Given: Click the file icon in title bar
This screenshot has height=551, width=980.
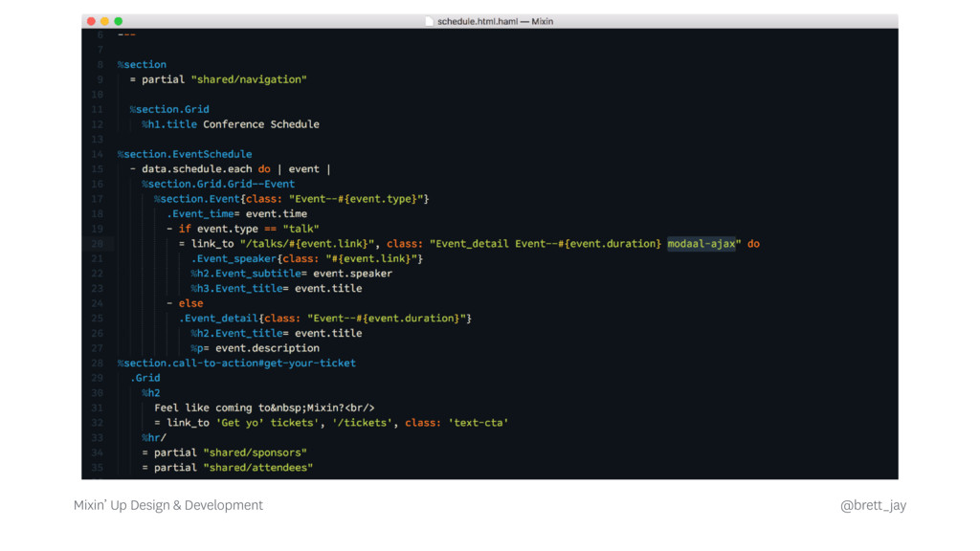Looking at the screenshot, I should [429, 21].
